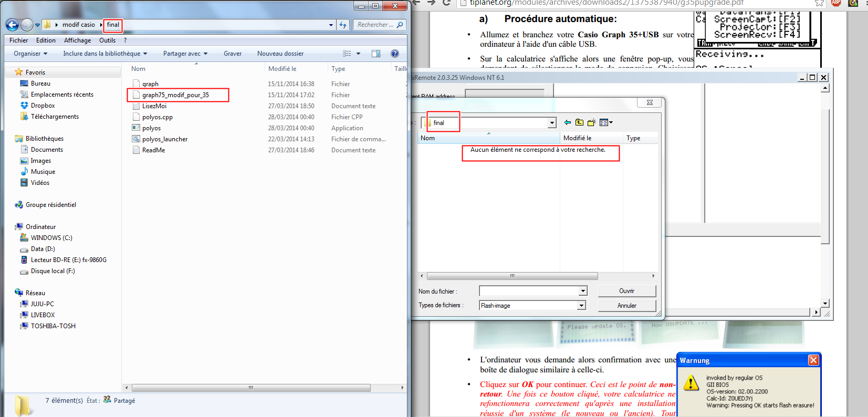Open the recent pages arrow next to Forward
The height and width of the screenshot is (417, 868).
click(37, 25)
